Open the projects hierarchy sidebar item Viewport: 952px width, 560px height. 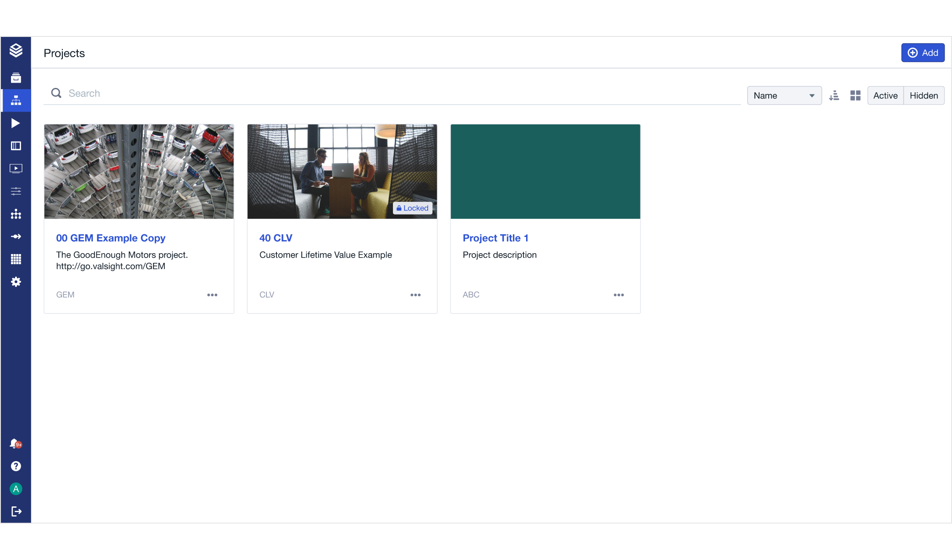(x=16, y=101)
